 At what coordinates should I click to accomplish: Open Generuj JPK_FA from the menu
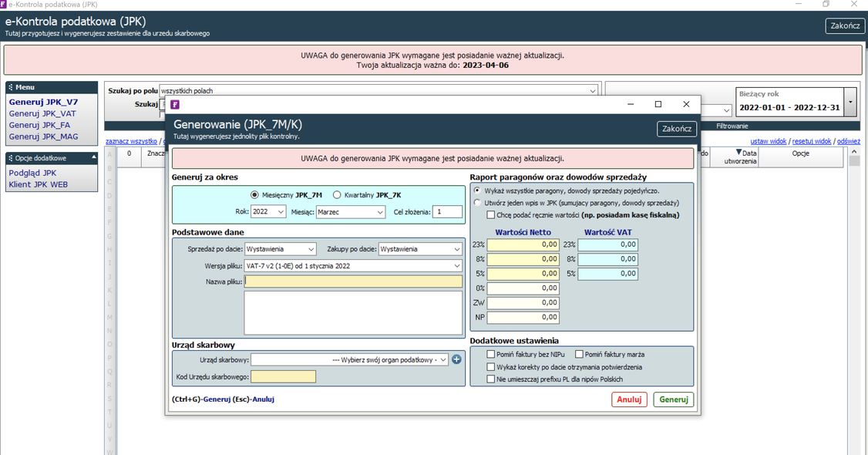[x=39, y=125]
